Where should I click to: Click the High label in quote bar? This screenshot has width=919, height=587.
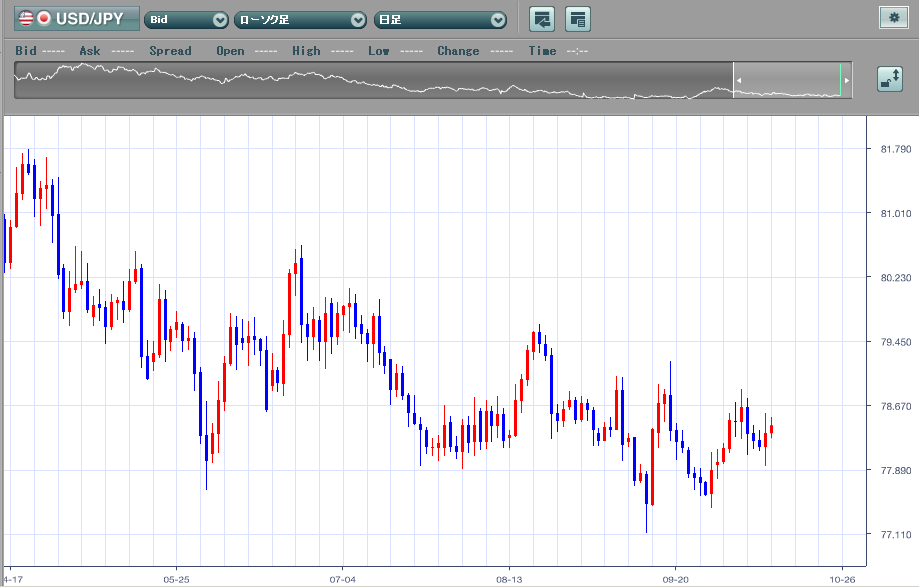[306, 51]
